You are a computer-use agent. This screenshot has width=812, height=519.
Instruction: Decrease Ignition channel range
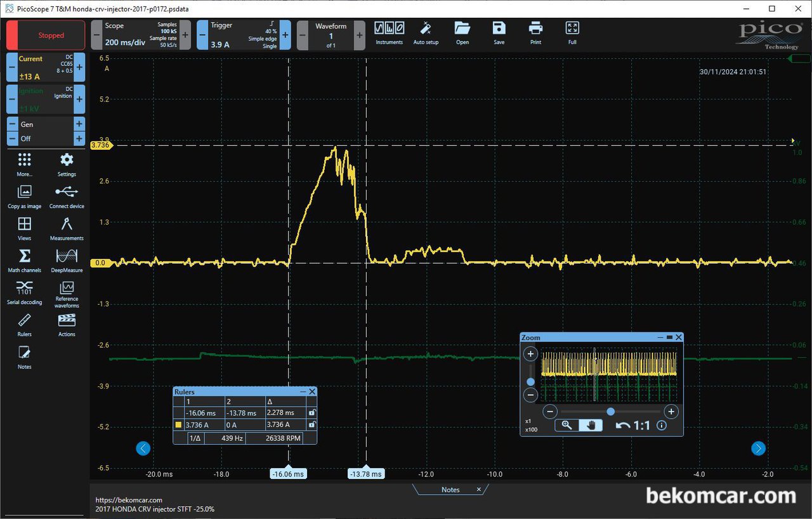11,99
